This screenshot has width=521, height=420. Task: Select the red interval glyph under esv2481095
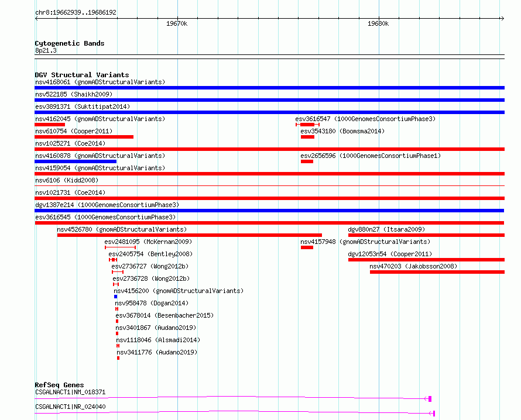pos(120,247)
